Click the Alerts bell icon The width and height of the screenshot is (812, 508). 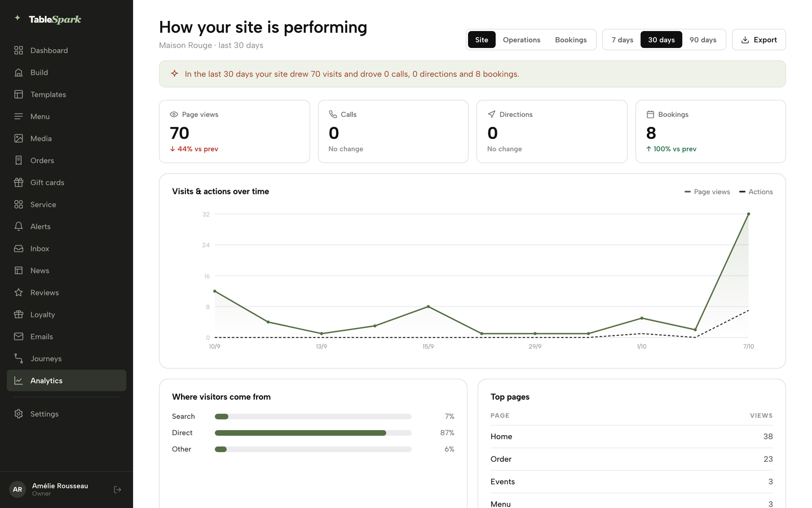click(19, 226)
